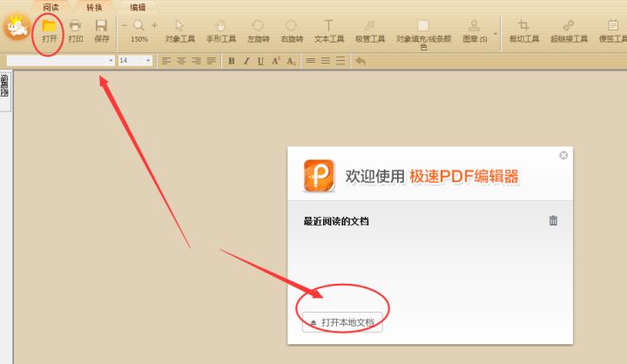The image size is (627, 364).
Task: Switch to the 阅读 tab
Action: coord(51,7)
